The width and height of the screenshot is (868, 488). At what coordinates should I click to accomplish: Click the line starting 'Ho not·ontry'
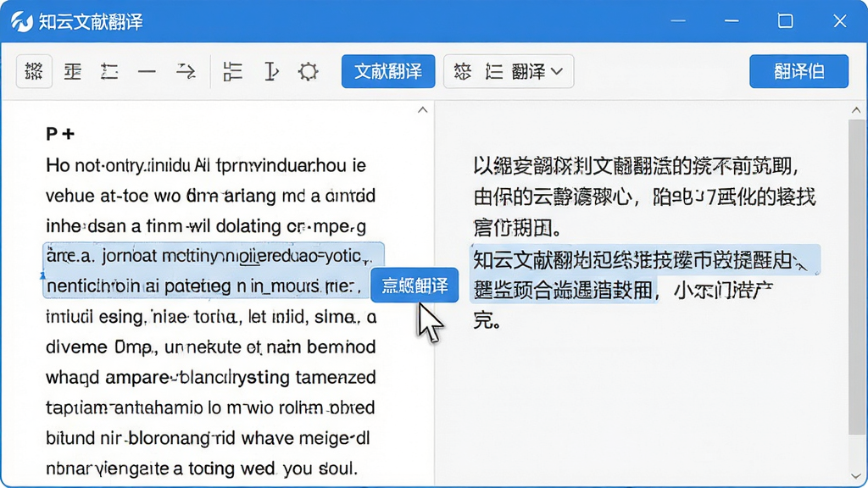(206, 165)
